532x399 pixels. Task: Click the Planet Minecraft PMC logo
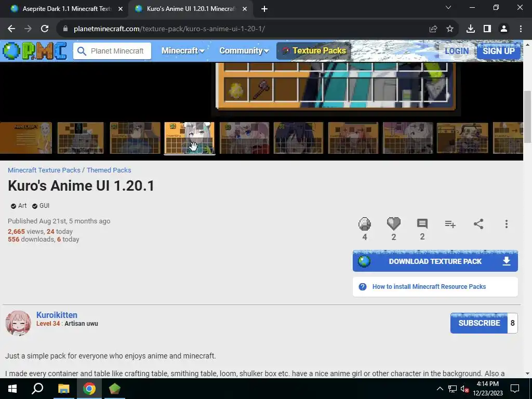35,51
